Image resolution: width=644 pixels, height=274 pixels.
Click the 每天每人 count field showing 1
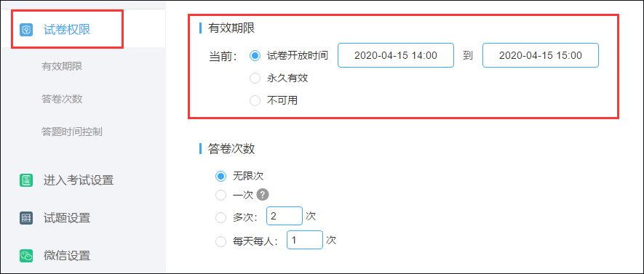(305, 240)
